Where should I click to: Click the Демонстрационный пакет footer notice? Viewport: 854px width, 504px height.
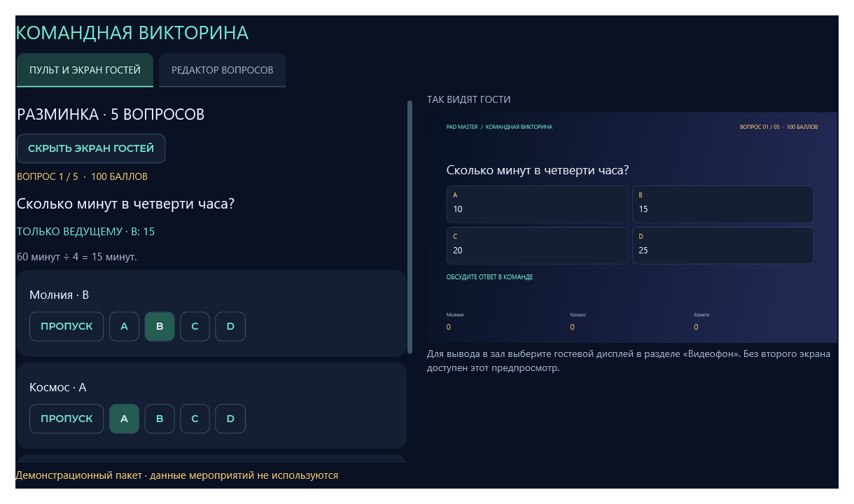coord(176,475)
